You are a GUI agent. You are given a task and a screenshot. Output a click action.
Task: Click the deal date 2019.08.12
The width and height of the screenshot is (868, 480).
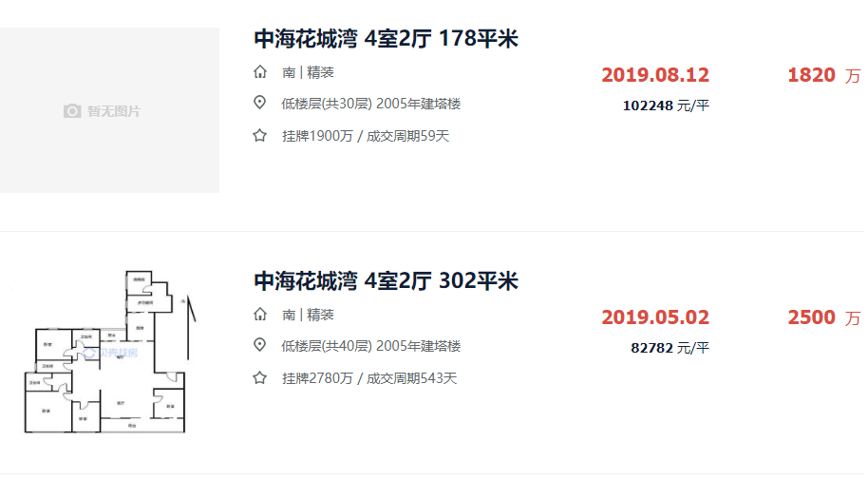pyautogui.click(x=655, y=75)
